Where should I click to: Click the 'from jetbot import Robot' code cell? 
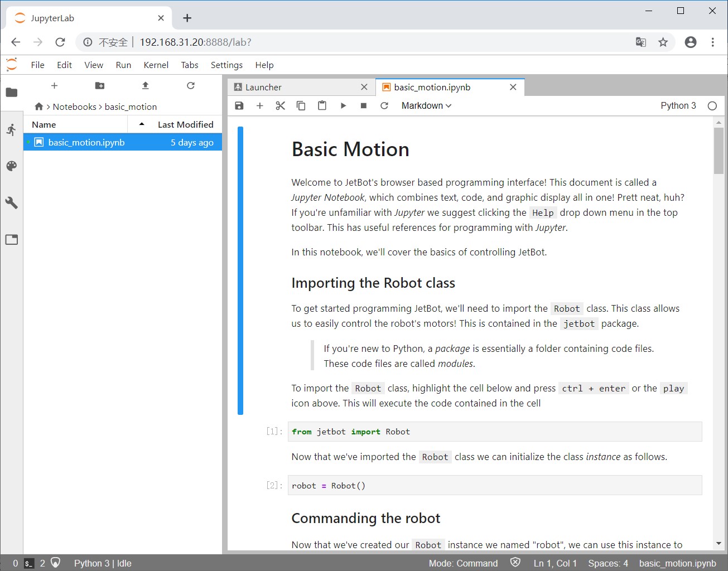click(495, 432)
